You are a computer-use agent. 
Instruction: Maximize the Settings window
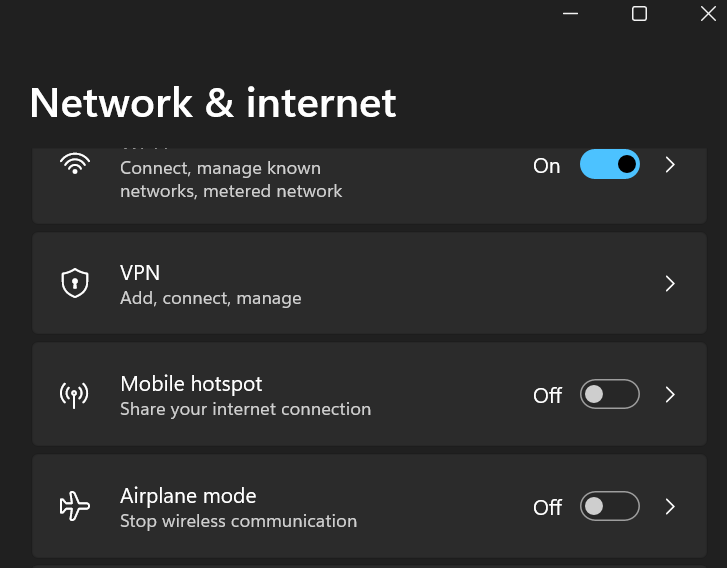pos(639,14)
